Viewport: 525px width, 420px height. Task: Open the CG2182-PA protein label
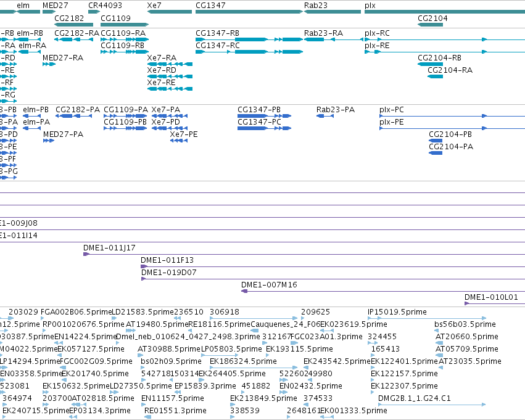tap(78, 110)
